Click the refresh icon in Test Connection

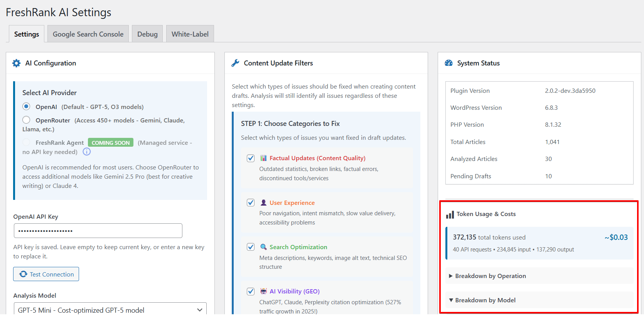[x=23, y=274]
